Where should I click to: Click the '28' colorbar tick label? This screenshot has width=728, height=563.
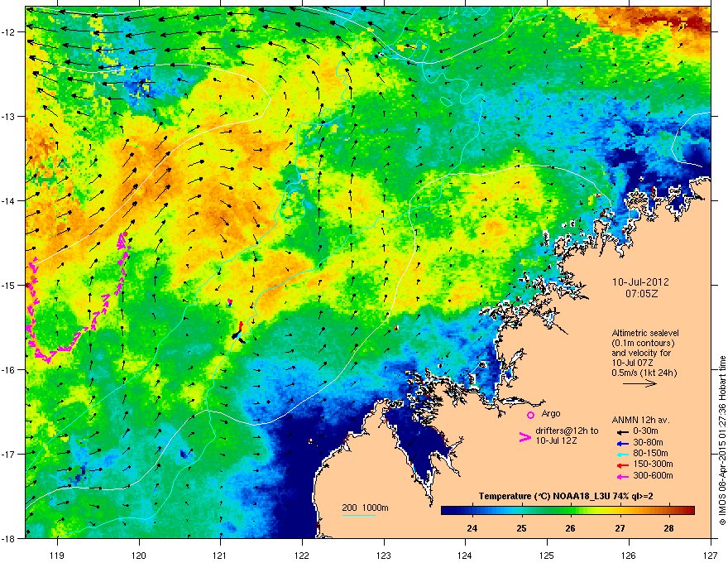(668, 528)
